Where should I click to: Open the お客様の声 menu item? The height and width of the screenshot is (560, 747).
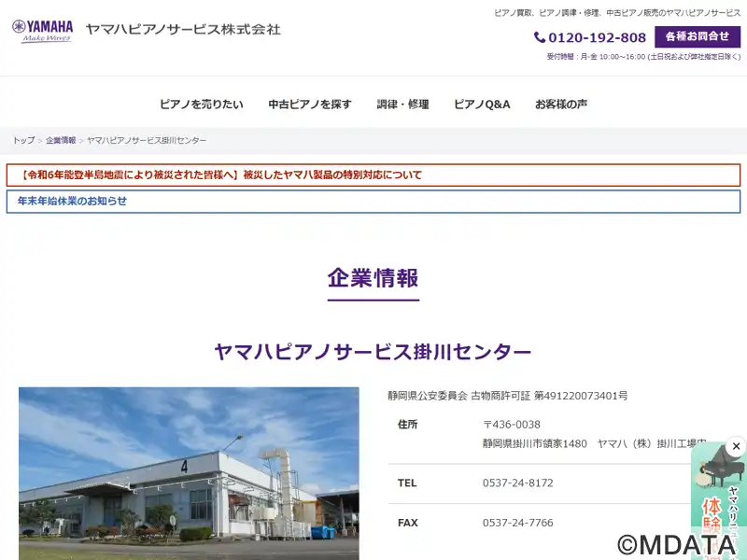pyautogui.click(x=561, y=104)
